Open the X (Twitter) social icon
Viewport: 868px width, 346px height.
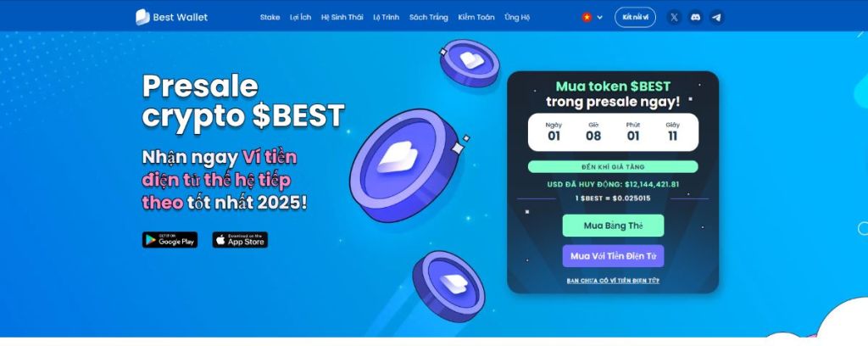674,17
